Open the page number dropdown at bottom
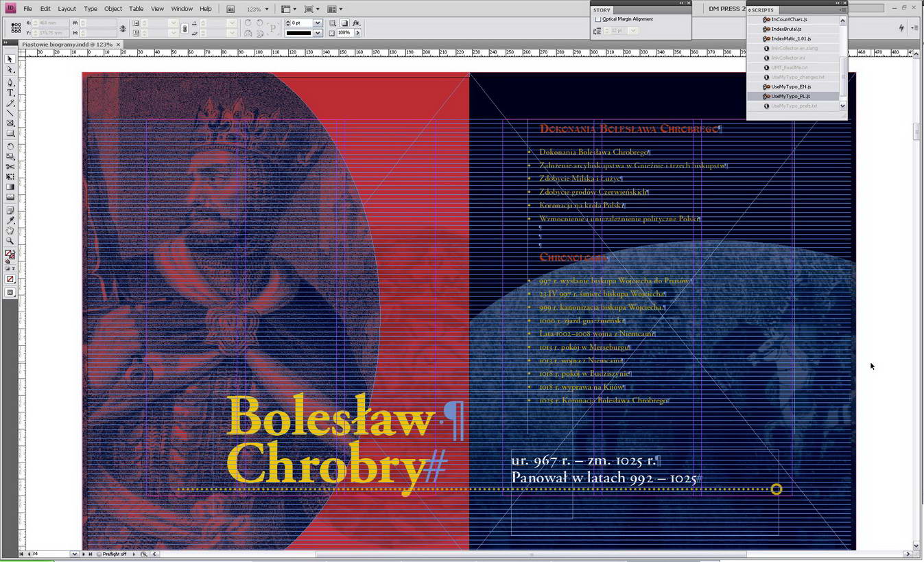The height and width of the screenshot is (562, 924). (x=74, y=554)
